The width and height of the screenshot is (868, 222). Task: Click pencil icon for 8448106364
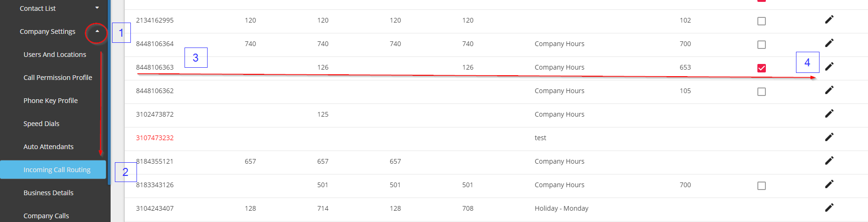829,43
